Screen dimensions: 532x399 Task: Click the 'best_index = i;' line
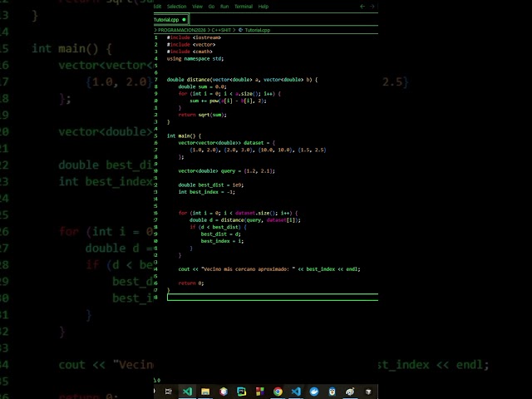point(222,241)
